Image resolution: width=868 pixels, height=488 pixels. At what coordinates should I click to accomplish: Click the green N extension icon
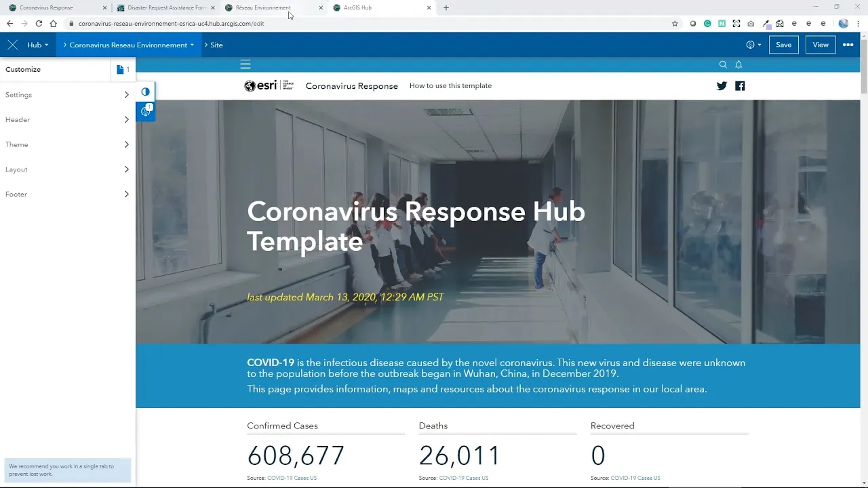pyautogui.click(x=722, y=23)
